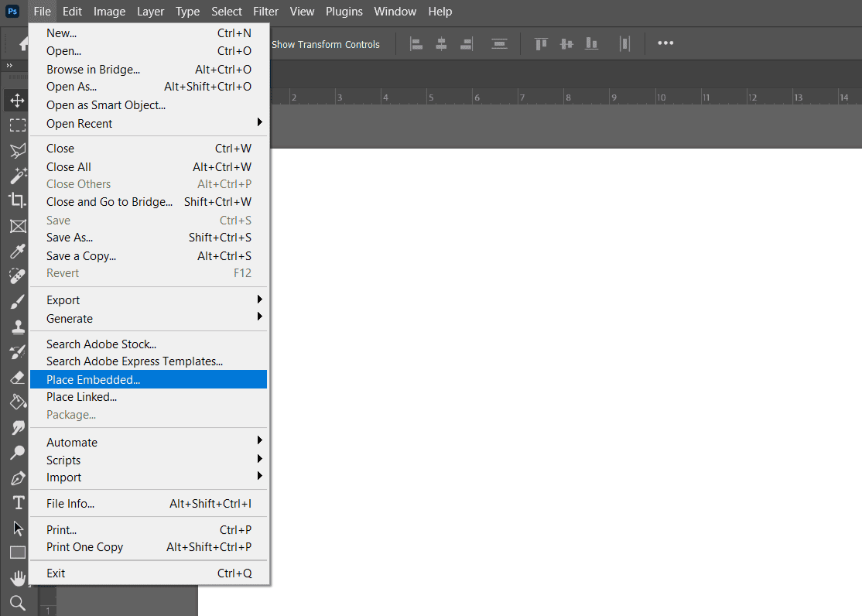The width and height of the screenshot is (862, 616).
Task: Open the Help menu
Action: 440,12
